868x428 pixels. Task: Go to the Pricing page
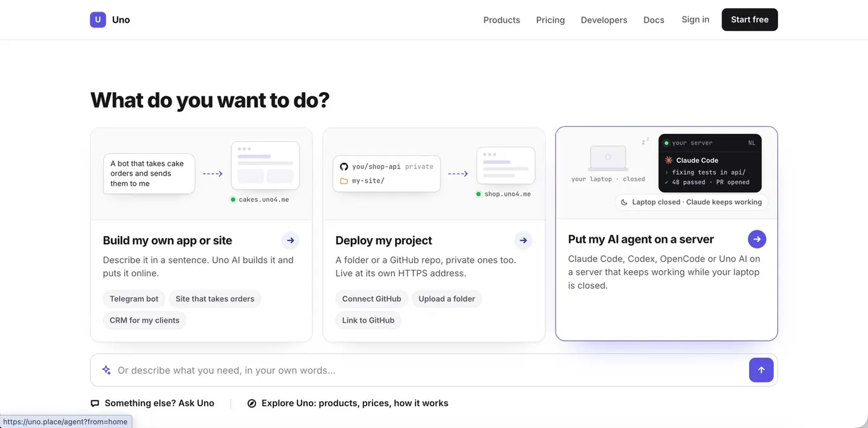click(x=551, y=20)
